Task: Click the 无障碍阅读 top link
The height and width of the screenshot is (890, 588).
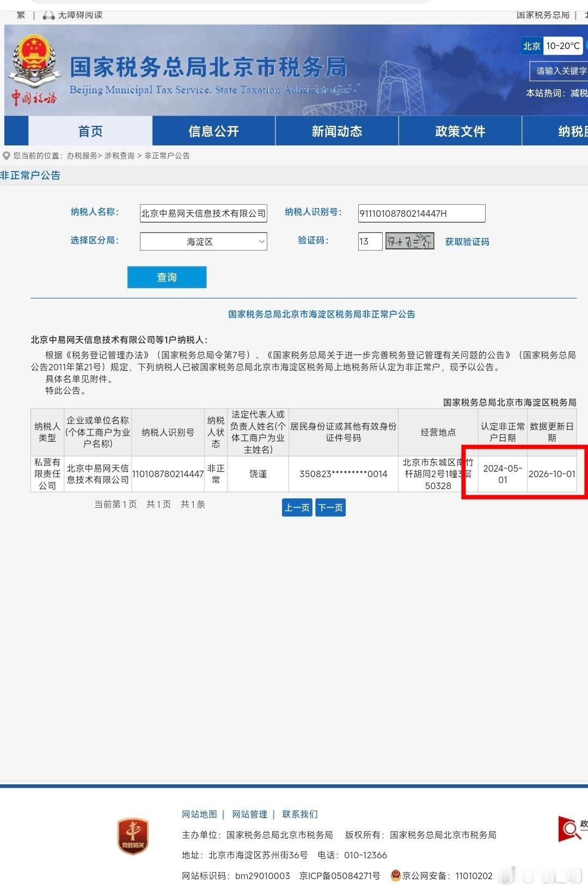Action: [81, 15]
